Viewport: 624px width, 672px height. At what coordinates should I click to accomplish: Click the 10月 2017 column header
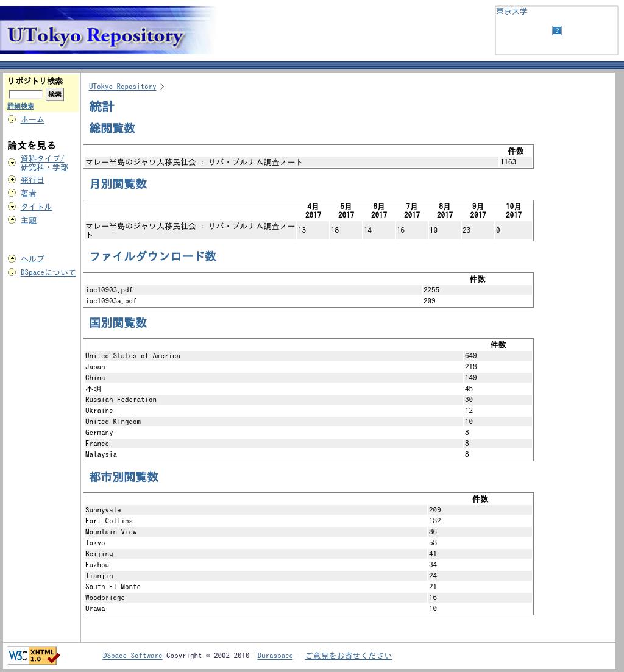point(514,210)
